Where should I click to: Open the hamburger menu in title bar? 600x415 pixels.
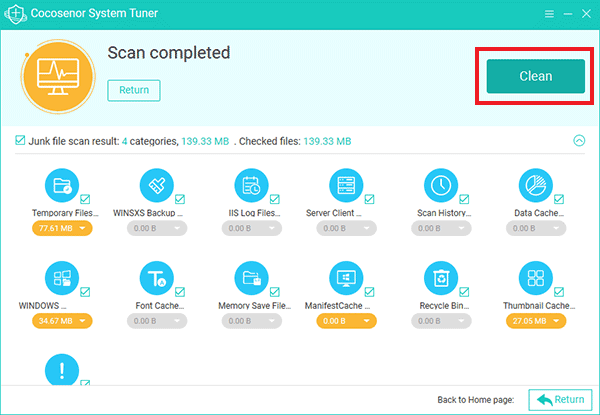549,14
